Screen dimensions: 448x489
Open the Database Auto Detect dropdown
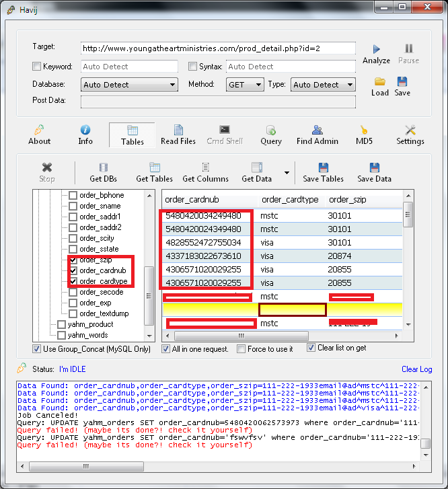point(129,85)
